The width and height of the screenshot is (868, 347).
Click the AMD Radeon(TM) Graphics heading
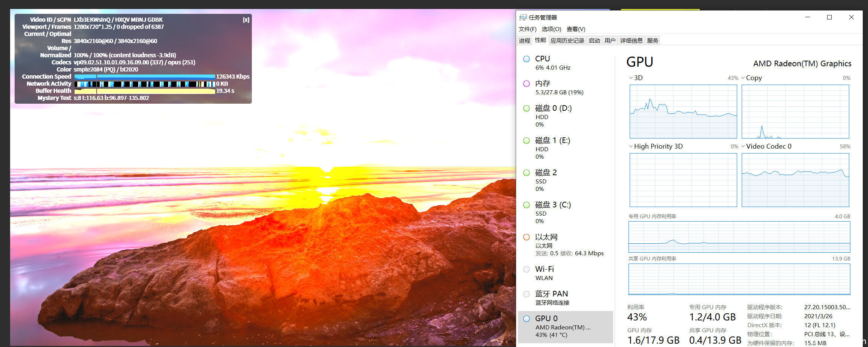point(802,64)
